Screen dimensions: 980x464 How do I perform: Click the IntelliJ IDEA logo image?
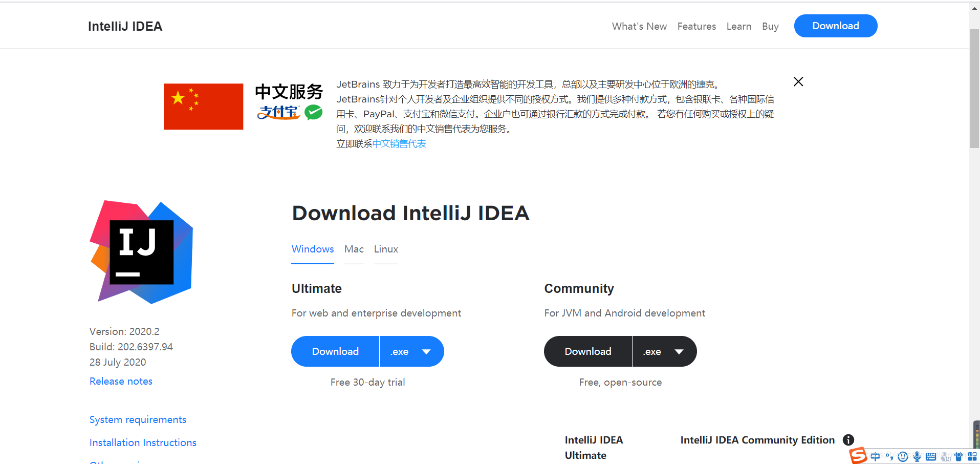[x=141, y=252]
